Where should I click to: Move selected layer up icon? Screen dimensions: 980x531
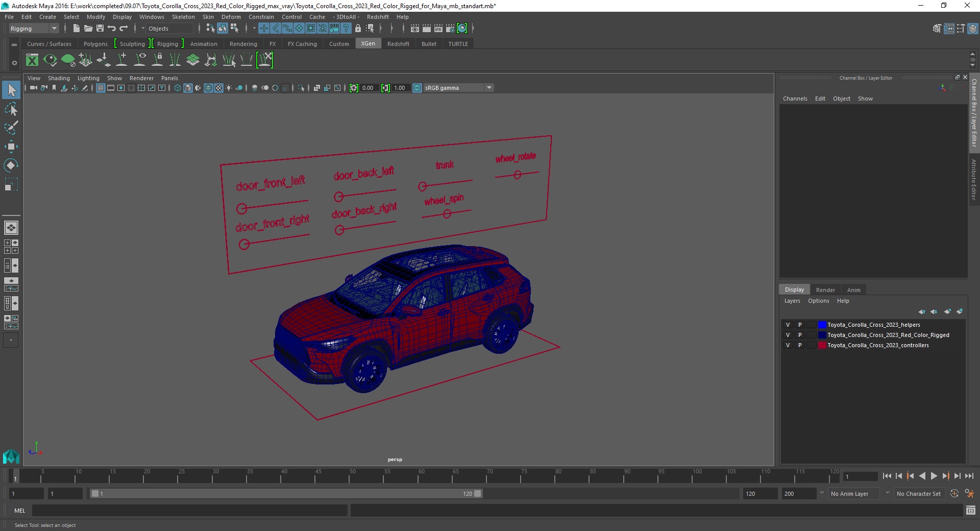click(922, 311)
